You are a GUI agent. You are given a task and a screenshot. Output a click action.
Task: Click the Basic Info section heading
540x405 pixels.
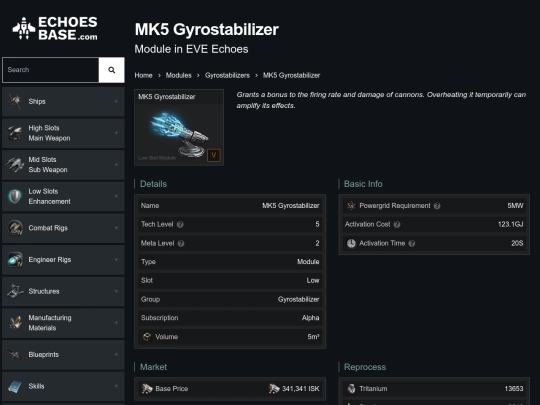pos(363,184)
